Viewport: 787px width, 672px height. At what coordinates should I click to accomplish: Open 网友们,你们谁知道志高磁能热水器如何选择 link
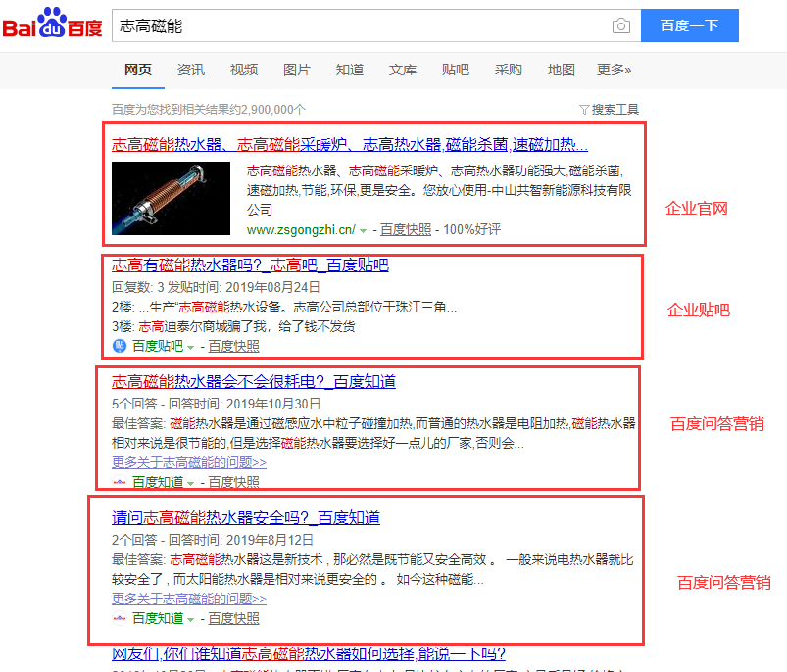coord(308,654)
